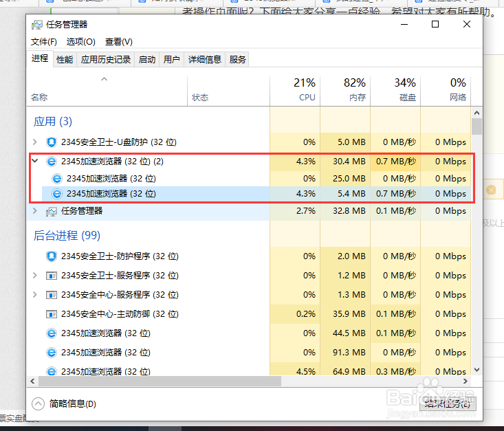Open the Details (详细信息) tab

point(205,59)
